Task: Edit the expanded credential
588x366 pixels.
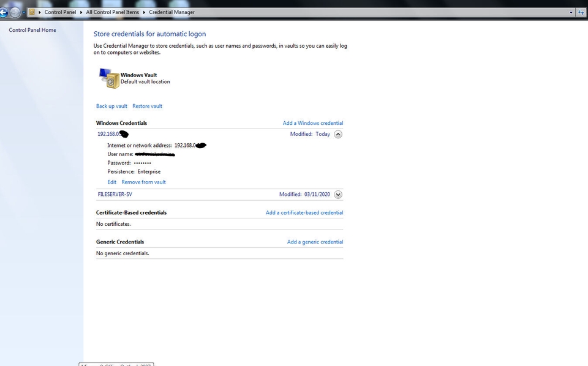Action: click(x=111, y=182)
